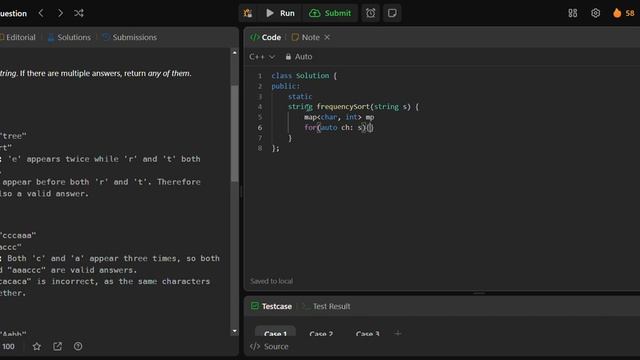640x360 pixels.
Task: Toggle the Source view button
Action: (x=269, y=347)
